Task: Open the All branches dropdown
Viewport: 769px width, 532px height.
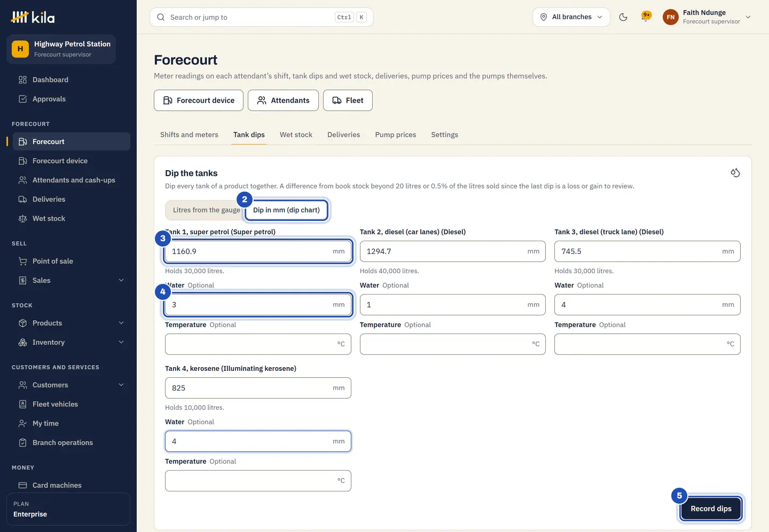Action: pos(571,17)
